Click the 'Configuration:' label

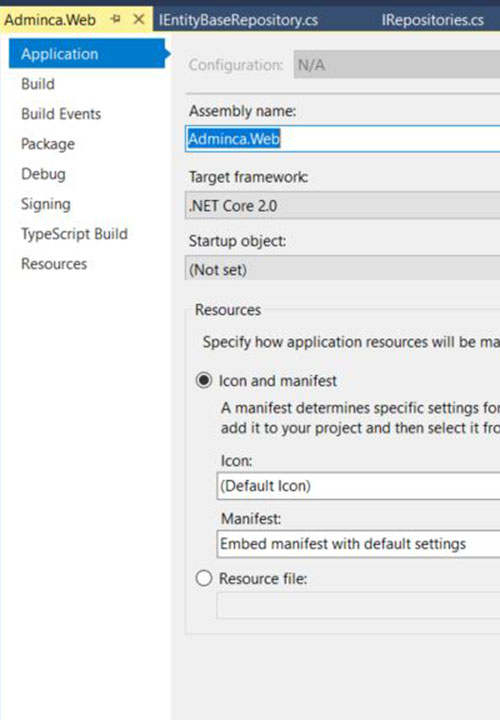point(236,65)
